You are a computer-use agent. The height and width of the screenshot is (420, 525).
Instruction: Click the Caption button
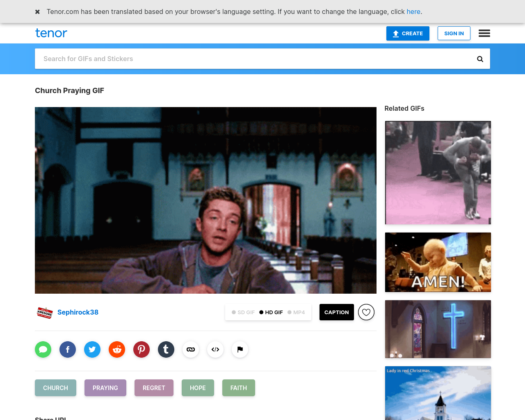pyautogui.click(x=337, y=312)
